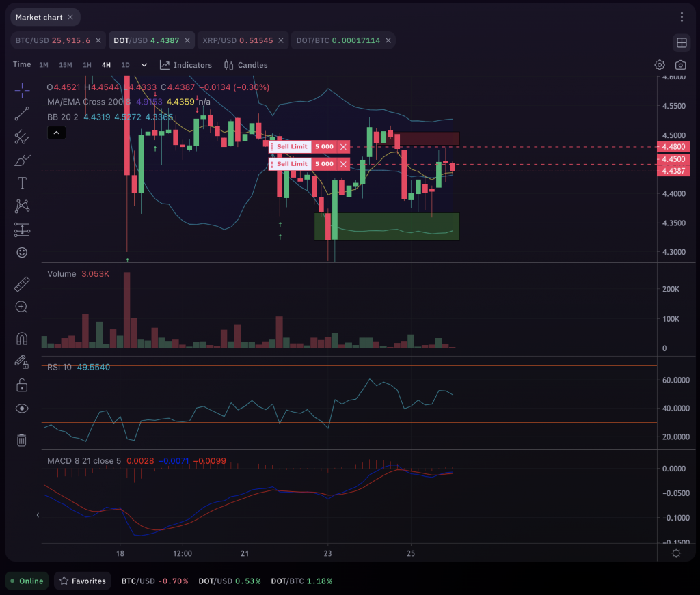Take chart snapshot with camera icon

coord(680,65)
